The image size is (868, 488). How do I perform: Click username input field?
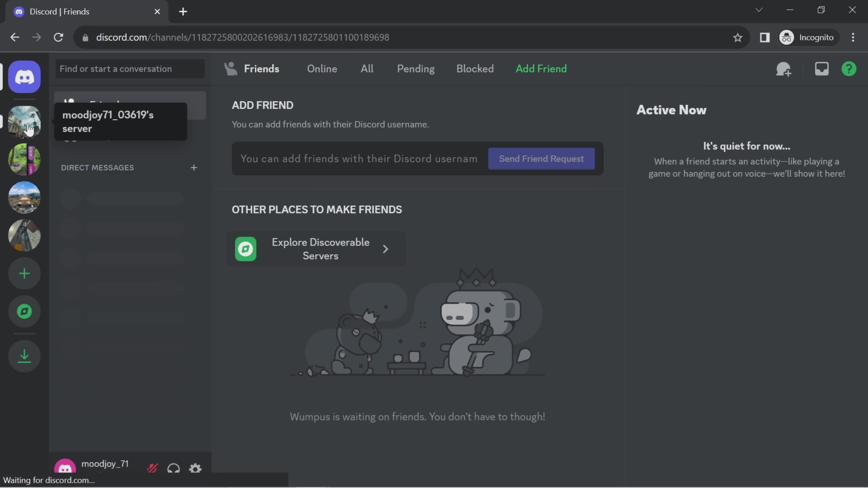(x=358, y=158)
